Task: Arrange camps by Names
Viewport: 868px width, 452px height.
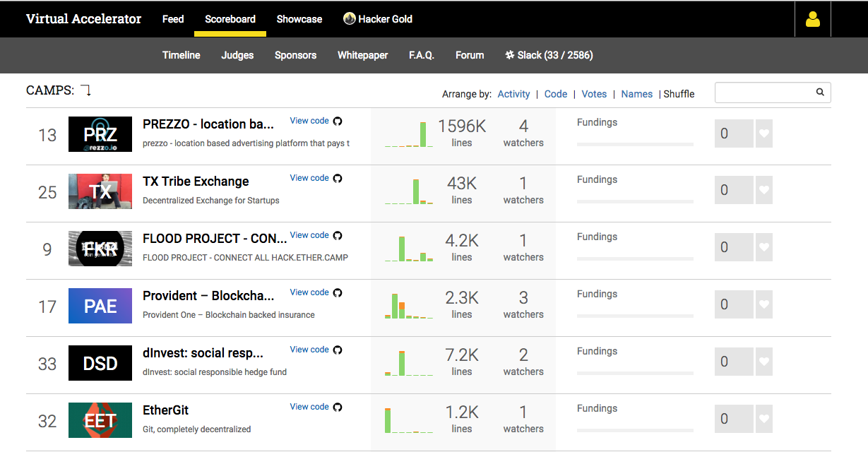Action: coord(636,94)
